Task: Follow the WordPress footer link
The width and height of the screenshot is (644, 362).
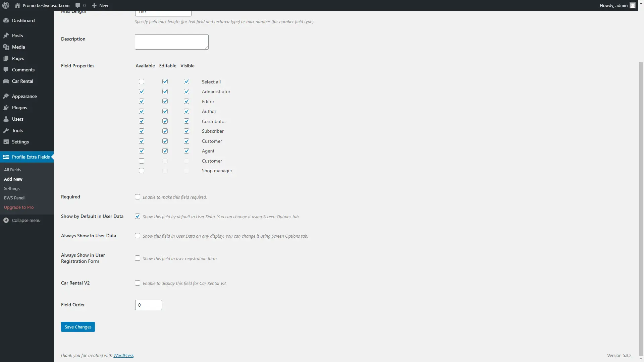Action: [x=123, y=355]
